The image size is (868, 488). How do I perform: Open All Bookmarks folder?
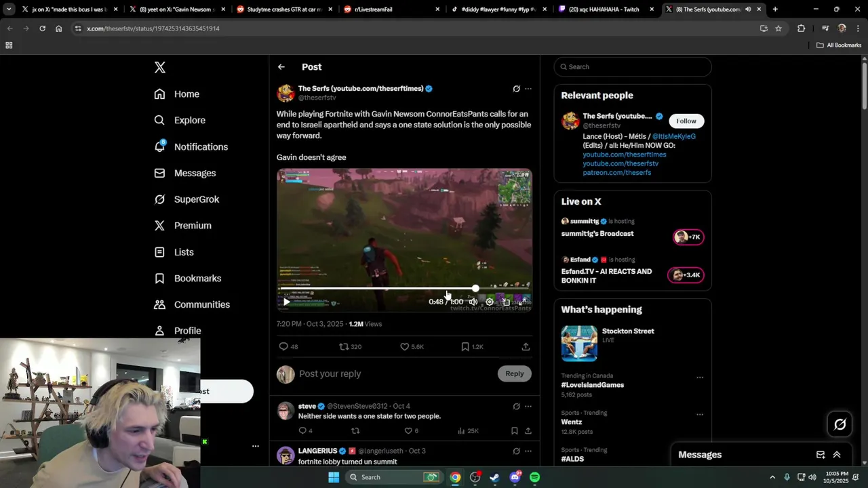point(839,45)
